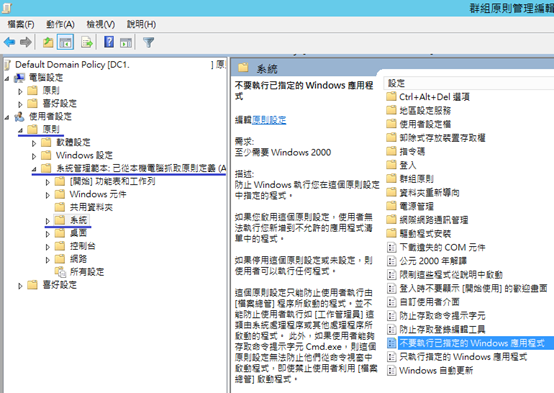Viewport: 554px width, 393px height.
Task: Expand 喜好設定 under 電腦設定
Action: click(x=20, y=105)
